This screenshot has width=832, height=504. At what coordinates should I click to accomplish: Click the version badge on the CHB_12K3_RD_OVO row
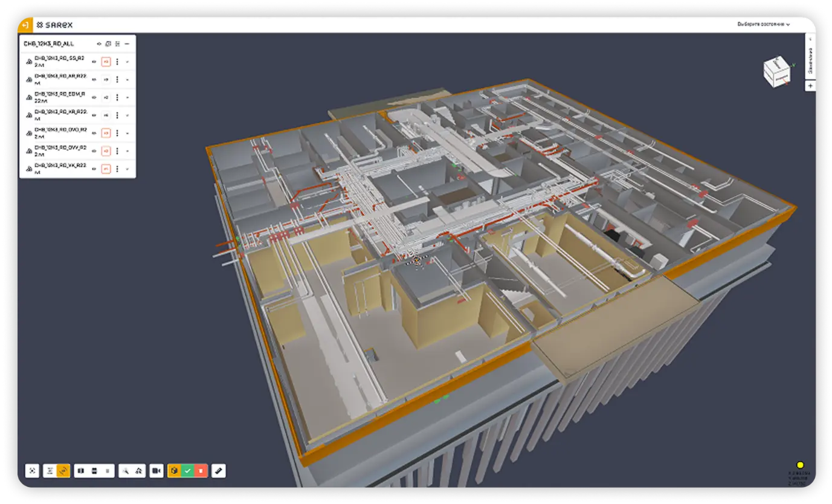106,133
